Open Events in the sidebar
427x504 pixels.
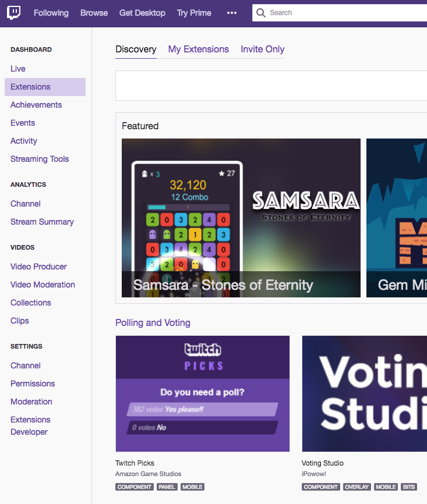pyautogui.click(x=23, y=123)
